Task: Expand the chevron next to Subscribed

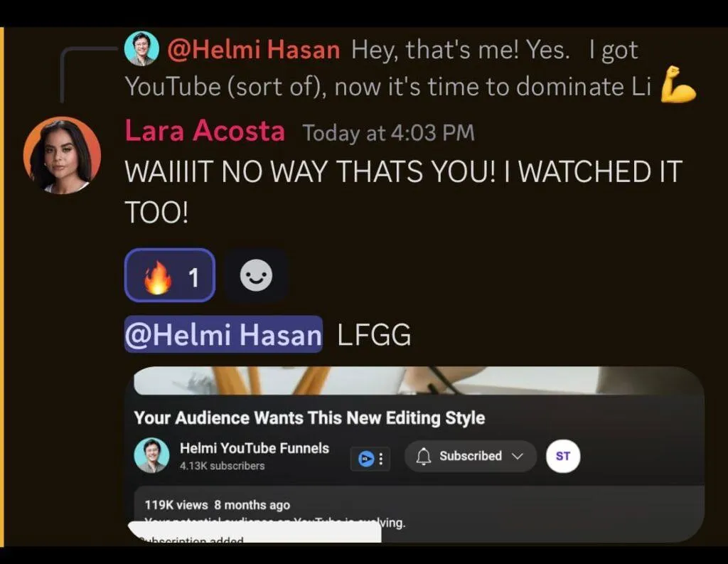Action: [518, 456]
